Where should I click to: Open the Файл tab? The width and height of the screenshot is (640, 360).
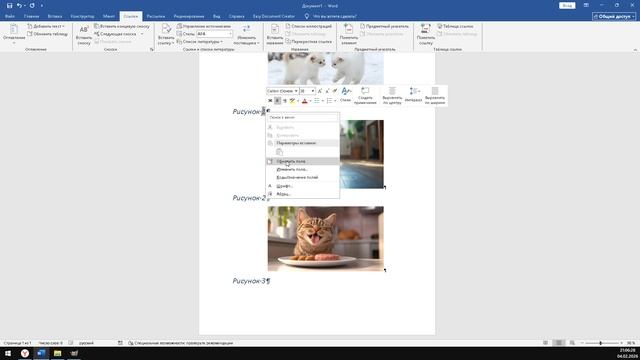10,16
